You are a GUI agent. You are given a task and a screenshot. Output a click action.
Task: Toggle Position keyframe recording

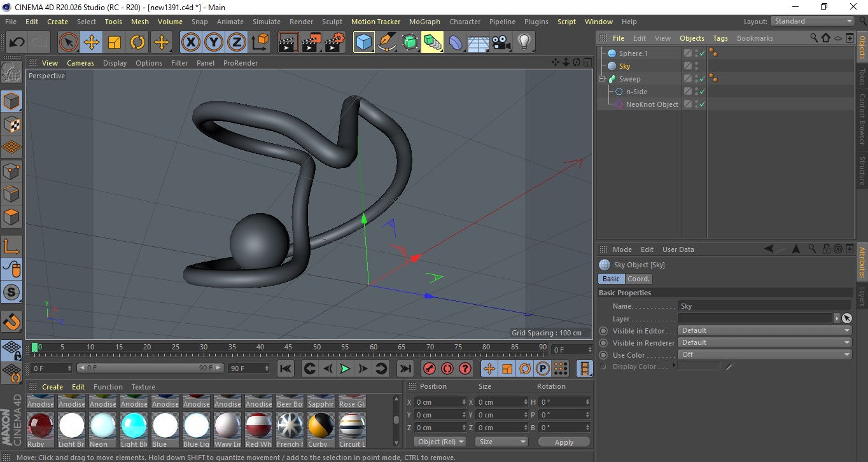click(489, 368)
